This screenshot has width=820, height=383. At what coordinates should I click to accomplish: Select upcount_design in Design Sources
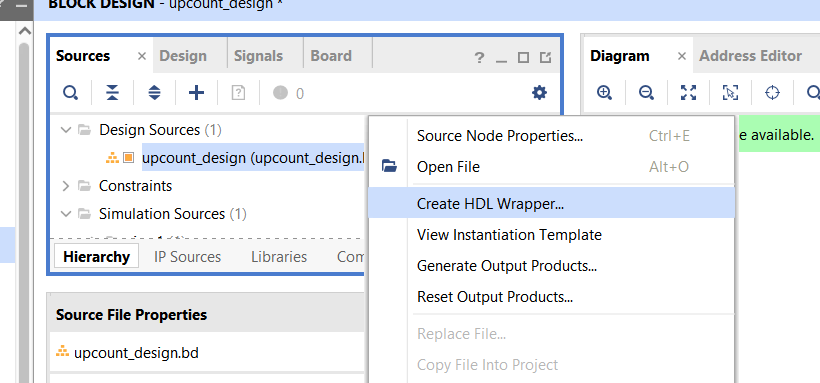(253, 157)
